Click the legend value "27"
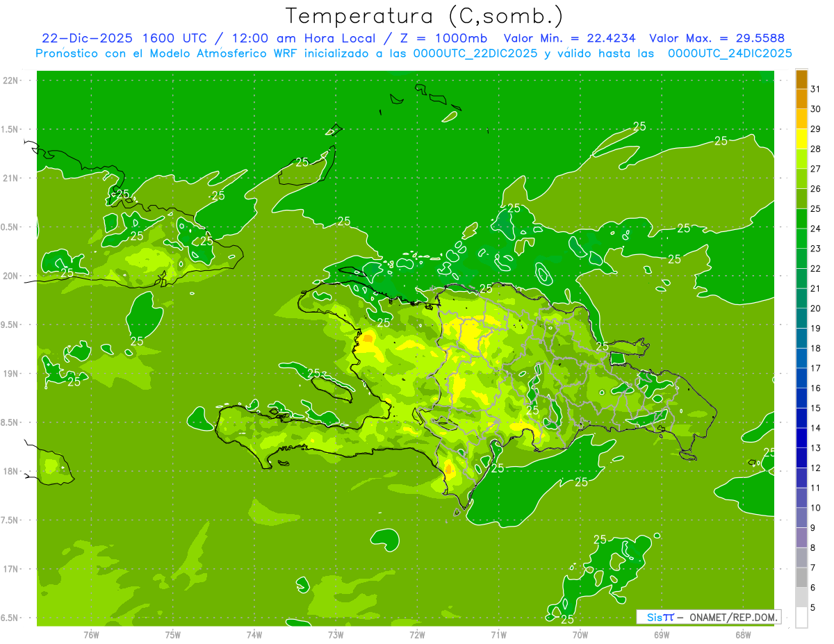 (x=816, y=169)
